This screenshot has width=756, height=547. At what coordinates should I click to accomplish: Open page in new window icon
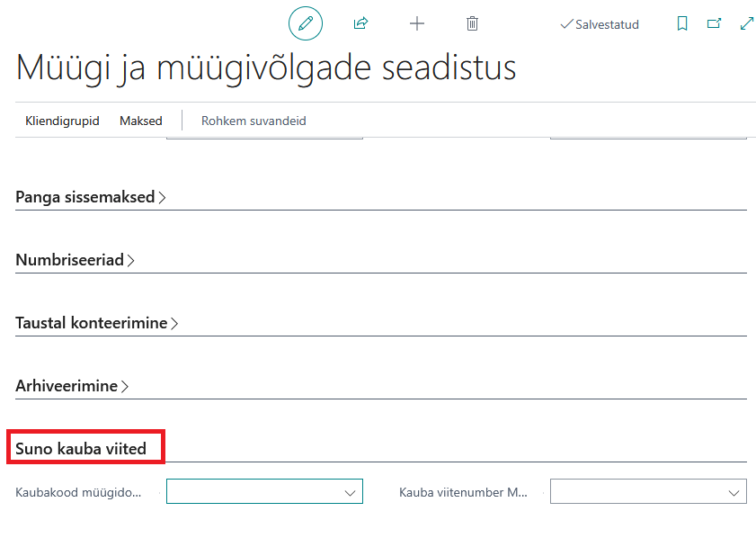point(714,23)
